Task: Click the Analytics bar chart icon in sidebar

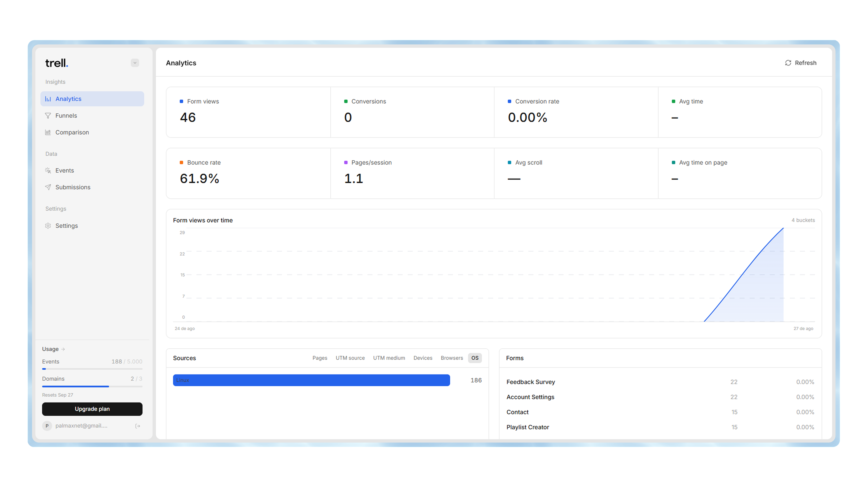Action: tap(48, 99)
